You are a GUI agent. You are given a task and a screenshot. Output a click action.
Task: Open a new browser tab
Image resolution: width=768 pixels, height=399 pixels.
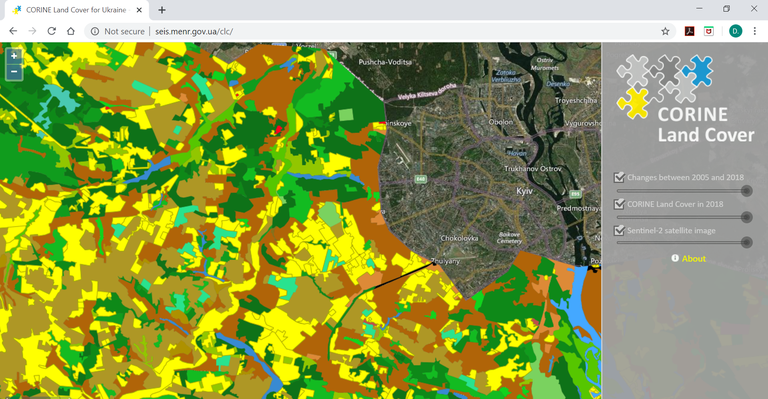click(162, 10)
